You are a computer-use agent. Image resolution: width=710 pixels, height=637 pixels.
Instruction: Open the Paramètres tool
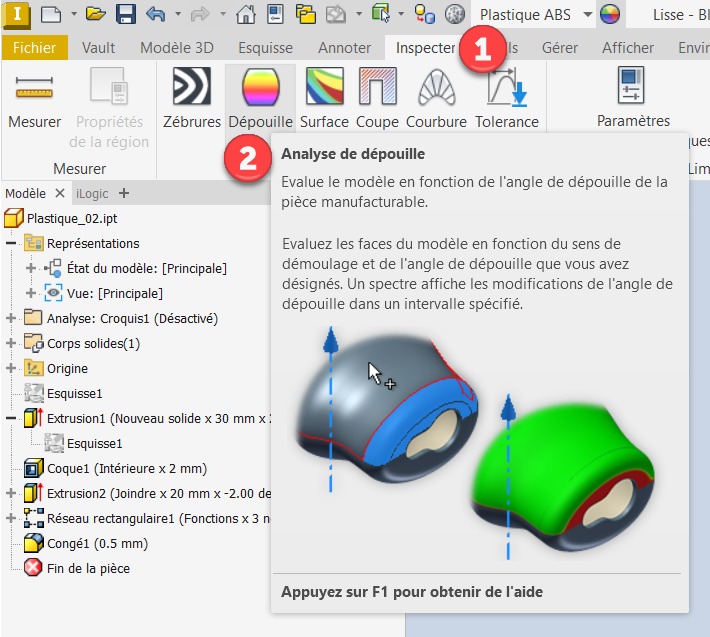coord(633,97)
